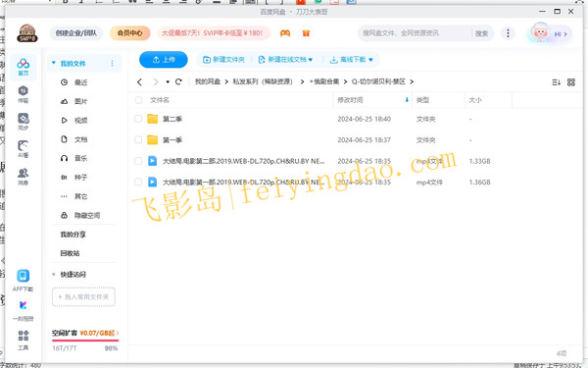This screenshot has width=588, height=368.
Task: Click the 空间扩容 ¥0.07/GB起 link
Action: point(85,333)
